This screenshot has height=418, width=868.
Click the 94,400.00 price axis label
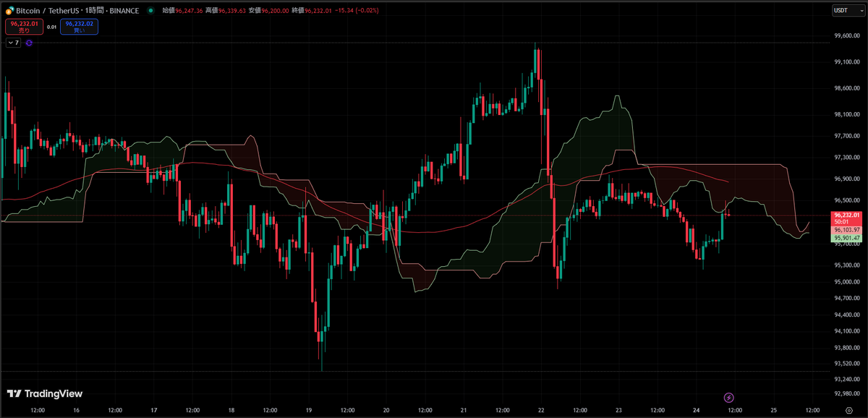click(x=847, y=315)
